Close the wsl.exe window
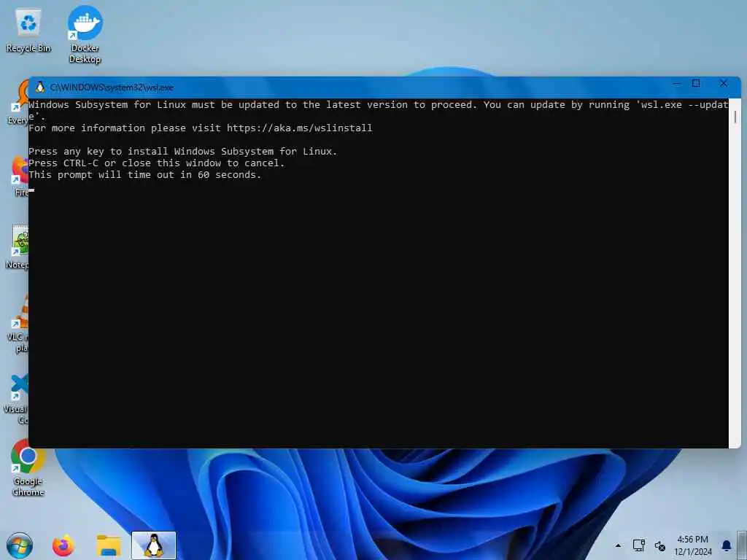The height and width of the screenshot is (560, 747). point(724,84)
